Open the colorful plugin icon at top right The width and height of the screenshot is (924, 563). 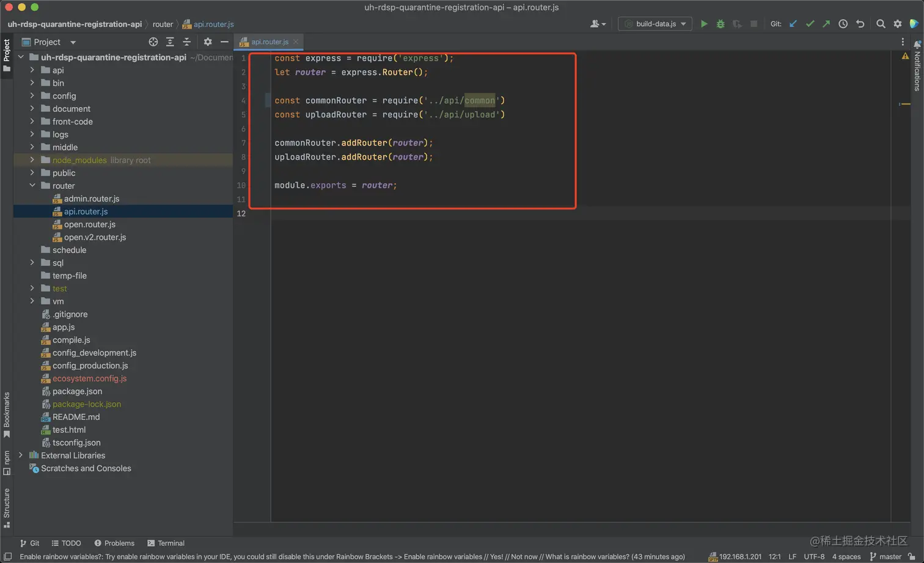pyautogui.click(x=914, y=24)
